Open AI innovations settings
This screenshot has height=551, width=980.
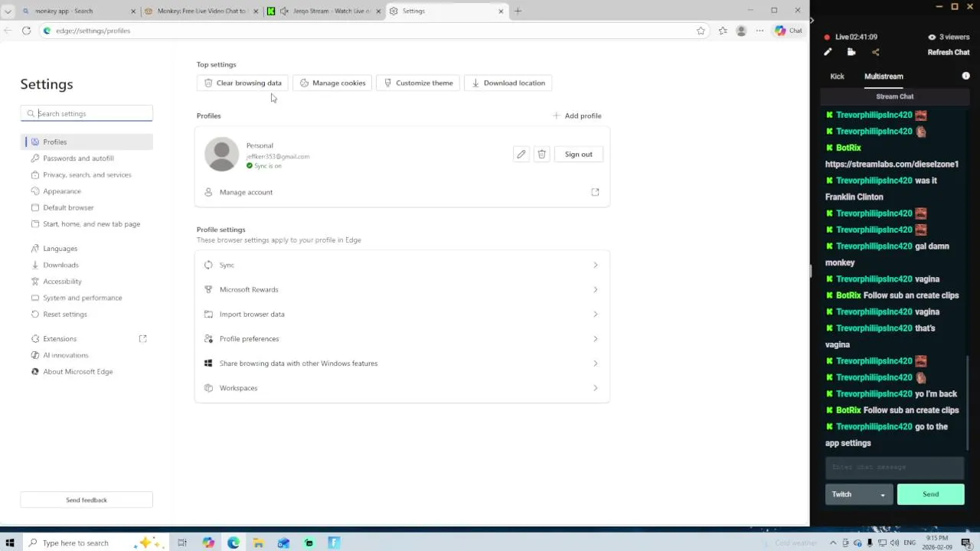tap(87, 355)
